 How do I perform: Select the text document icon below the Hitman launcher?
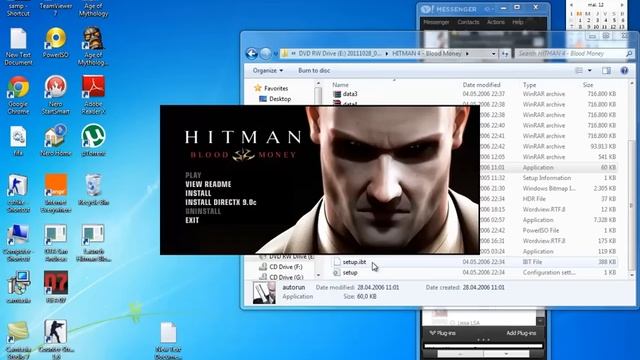pyautogui.click(x=168, y=340)
